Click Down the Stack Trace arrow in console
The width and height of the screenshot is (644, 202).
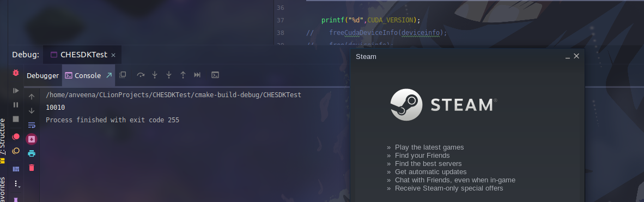pyautogui.click(x=32, y=111)
